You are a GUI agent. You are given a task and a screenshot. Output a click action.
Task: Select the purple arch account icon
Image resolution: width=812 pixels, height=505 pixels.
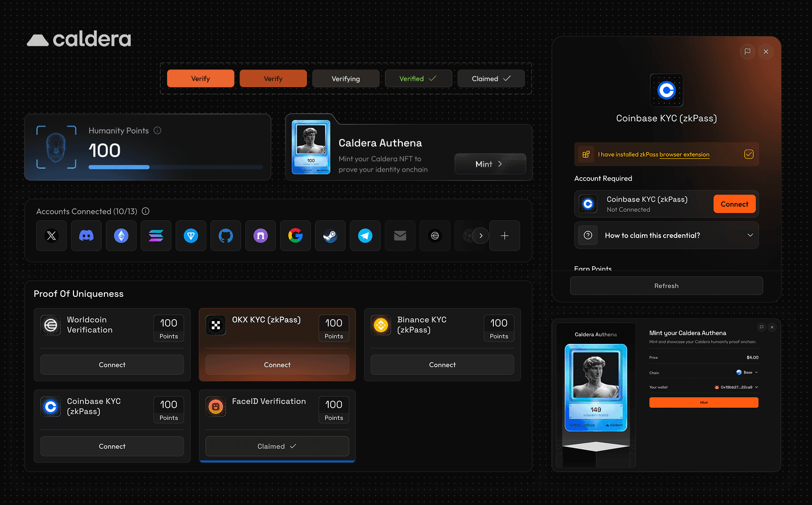[x=260, y=236]
